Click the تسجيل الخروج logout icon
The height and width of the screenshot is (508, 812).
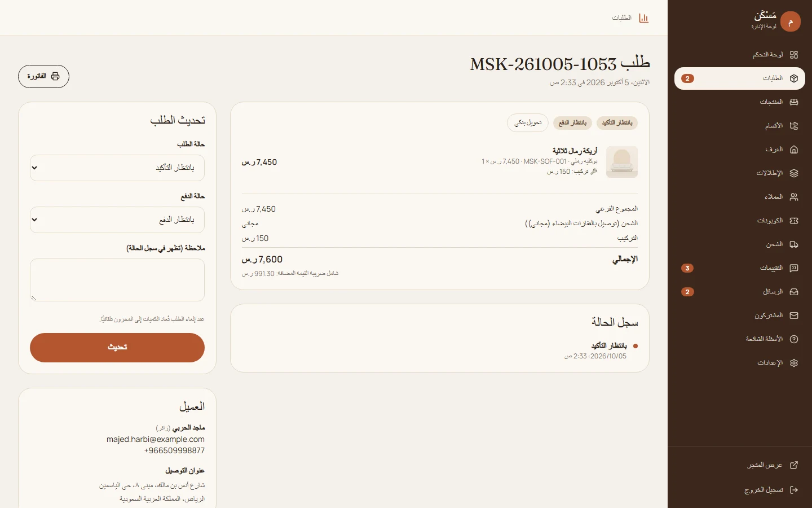794,490
